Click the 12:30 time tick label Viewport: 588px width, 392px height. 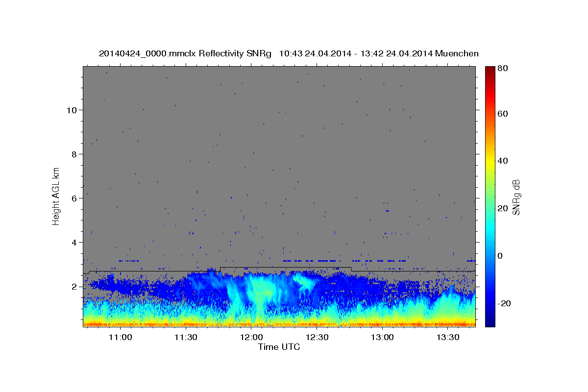pos(317,338)
